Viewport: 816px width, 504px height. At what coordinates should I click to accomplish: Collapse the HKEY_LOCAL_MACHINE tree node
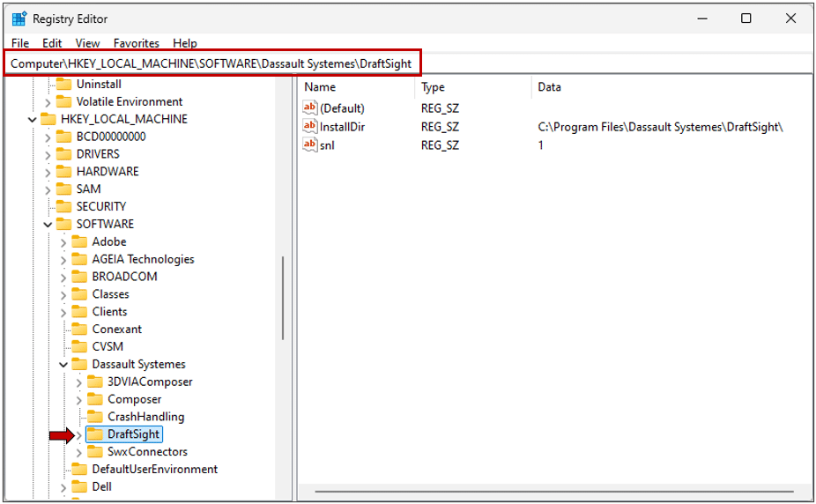point(33,120)
